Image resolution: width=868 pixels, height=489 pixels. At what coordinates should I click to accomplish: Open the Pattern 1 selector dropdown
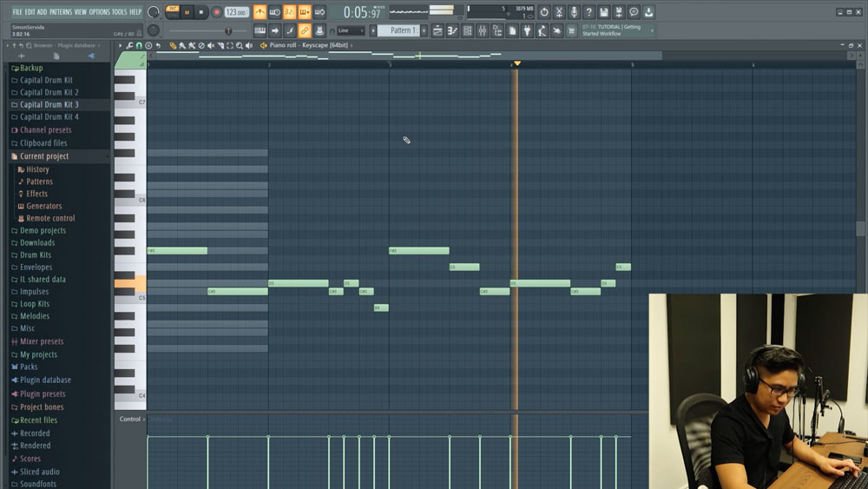pos(400,31)
